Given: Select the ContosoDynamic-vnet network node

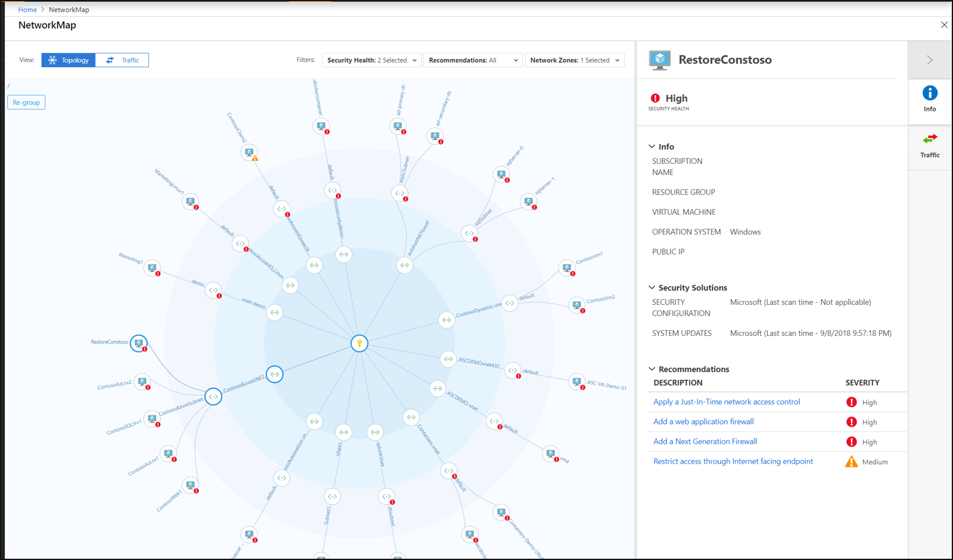Looking at the screenshot, I should click(446, 320).
